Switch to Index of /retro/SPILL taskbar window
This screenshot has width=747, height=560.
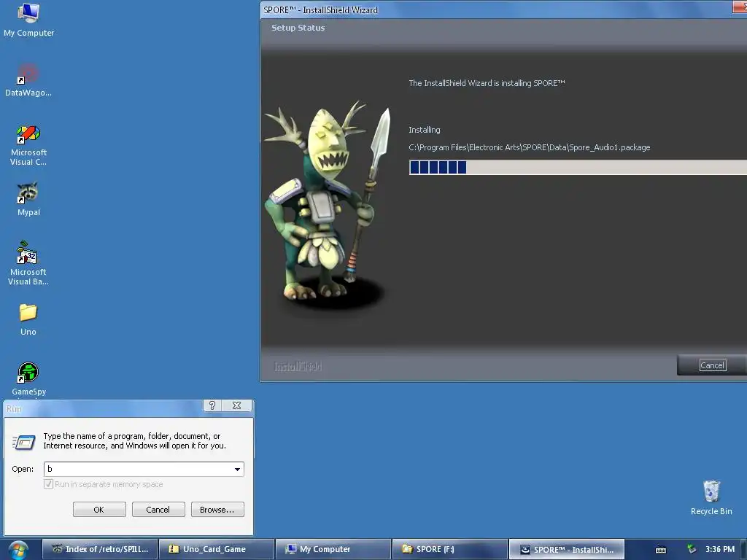point(100,549)
